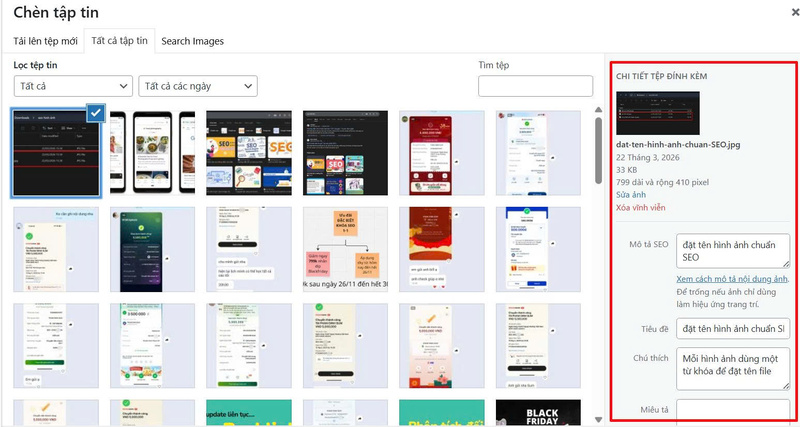Viewport: 800px width, 427px height.
Task: Select the three phone mockups thumbnail
Action: click(x=153, y=153)
